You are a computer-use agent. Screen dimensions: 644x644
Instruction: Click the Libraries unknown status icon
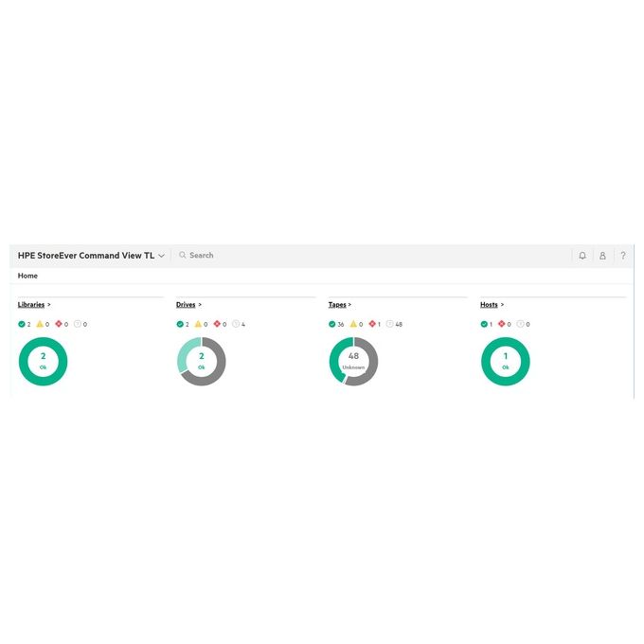click(78, 324)
